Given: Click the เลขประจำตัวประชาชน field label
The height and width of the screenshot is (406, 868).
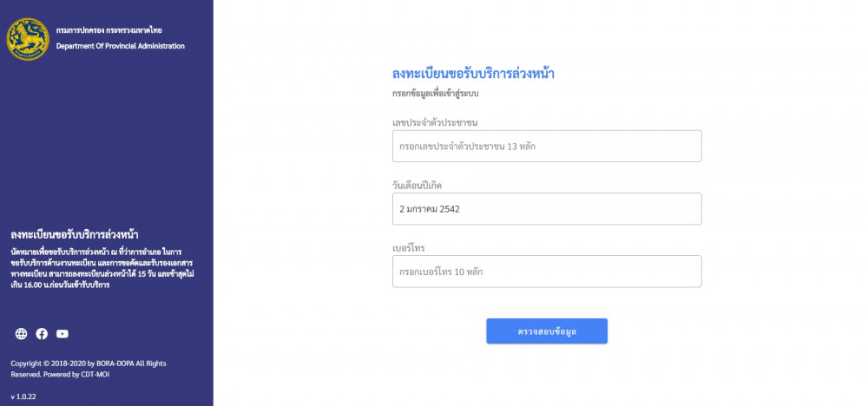Looking at the screenshot, I should tap(435, 122).
